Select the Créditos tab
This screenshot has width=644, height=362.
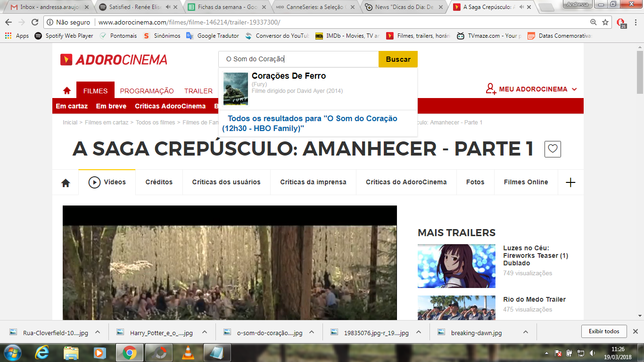click(159, 182)
